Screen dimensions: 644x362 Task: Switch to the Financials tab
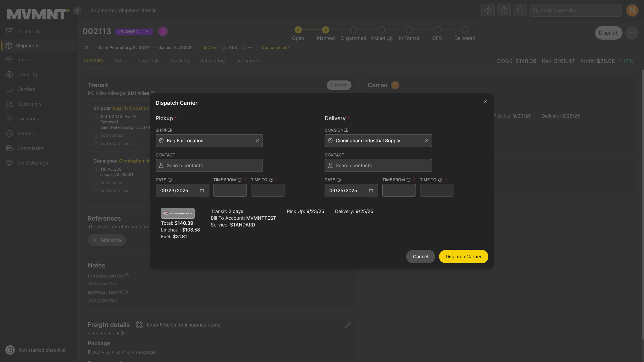pyautogui.click(x=148, y=61)
